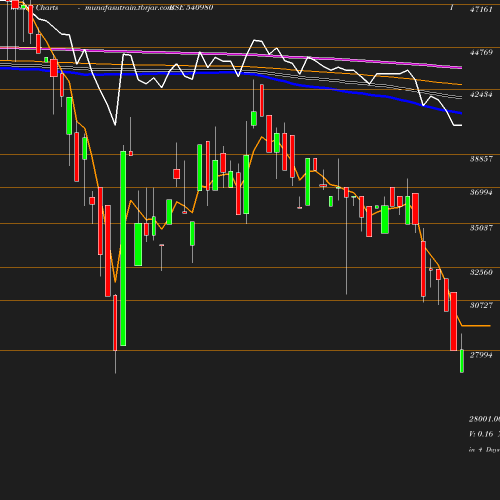Click the 'Charts' header text

(47, 7)
